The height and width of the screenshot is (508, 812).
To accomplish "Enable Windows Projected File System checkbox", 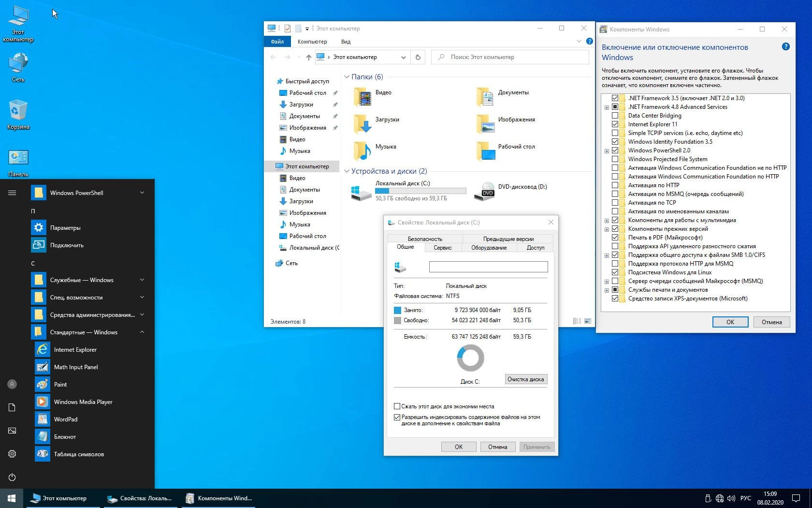I will [x=615, y=159].
